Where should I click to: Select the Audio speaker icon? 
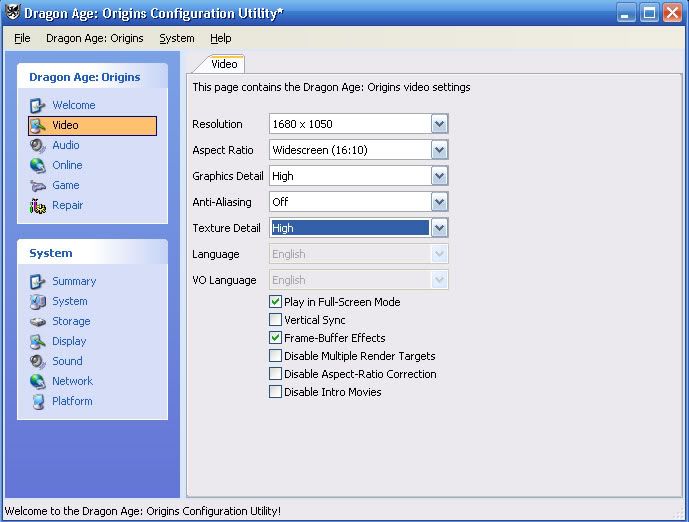pyautogui.click(x=38, y=145)
